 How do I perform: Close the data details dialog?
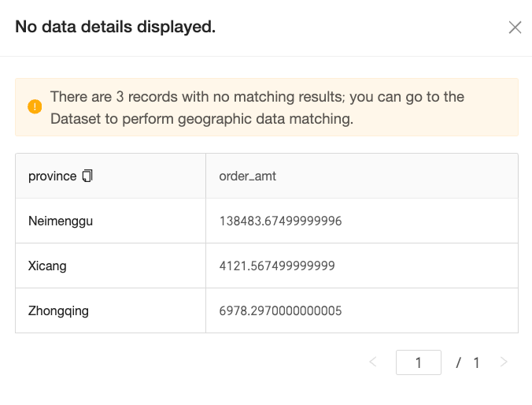click(515, 28)
